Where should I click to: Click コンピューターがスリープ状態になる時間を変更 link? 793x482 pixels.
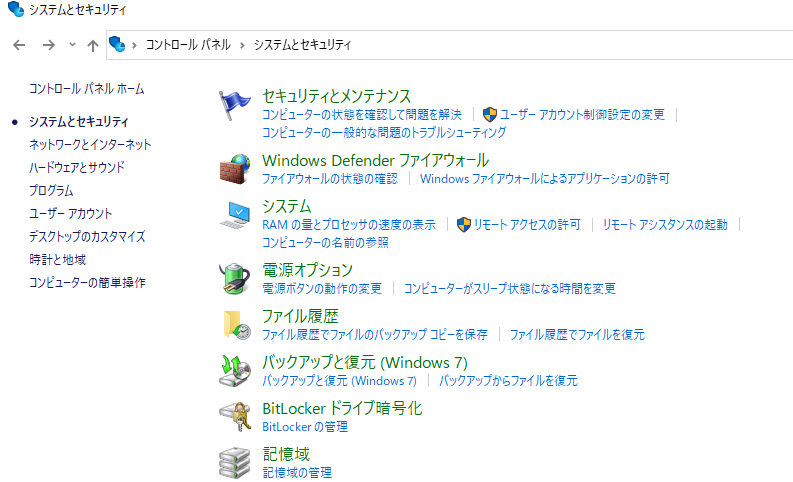(x=509, y=289)
